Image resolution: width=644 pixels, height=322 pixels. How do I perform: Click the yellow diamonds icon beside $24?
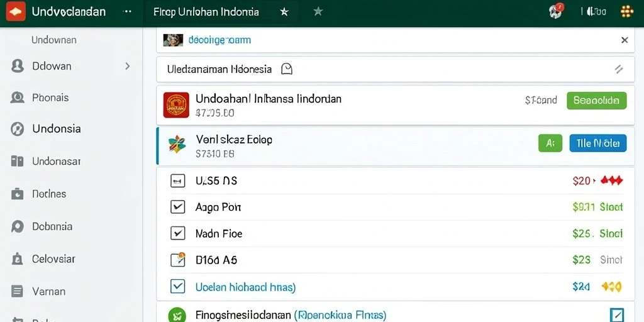[x=612, y=287]
